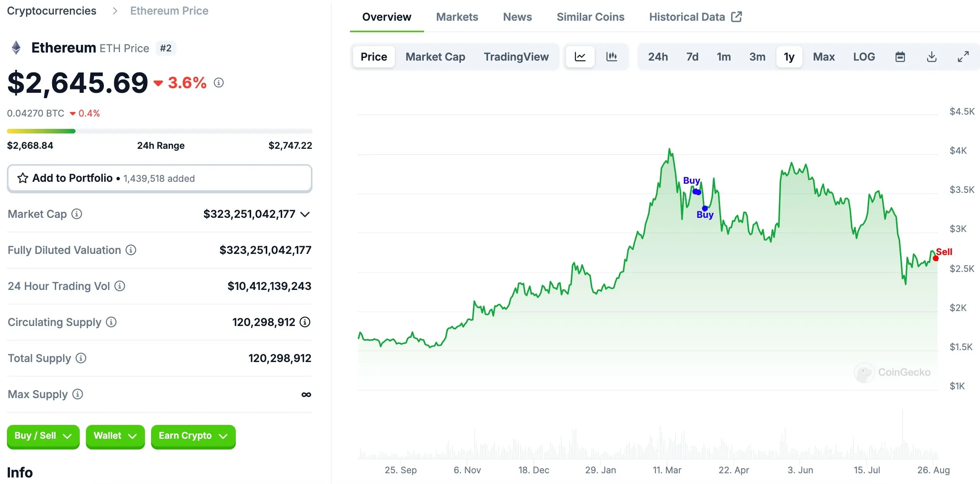Switch to candlestick chart icon
Viewport: 980px width, 484px height.
(612, 57)
